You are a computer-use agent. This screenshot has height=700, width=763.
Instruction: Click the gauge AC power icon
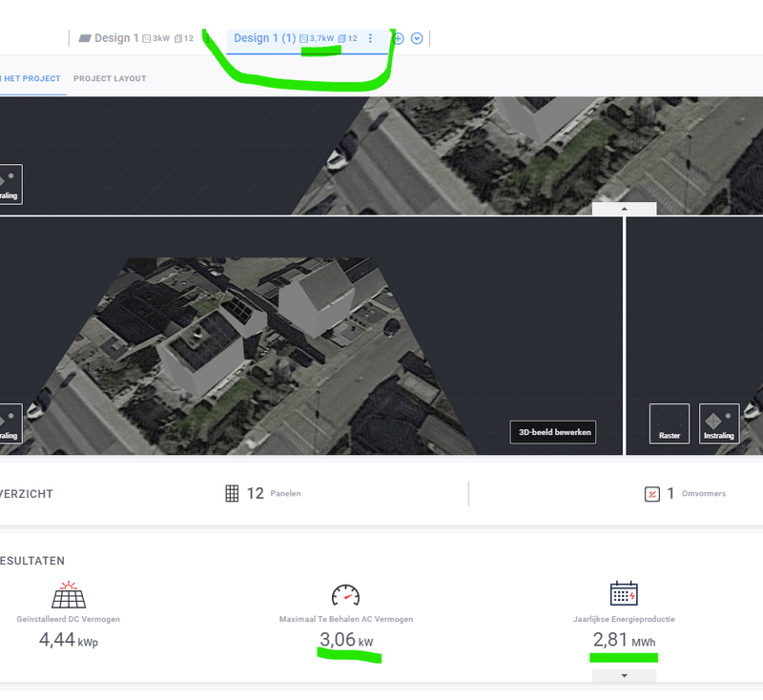(345, 595)
